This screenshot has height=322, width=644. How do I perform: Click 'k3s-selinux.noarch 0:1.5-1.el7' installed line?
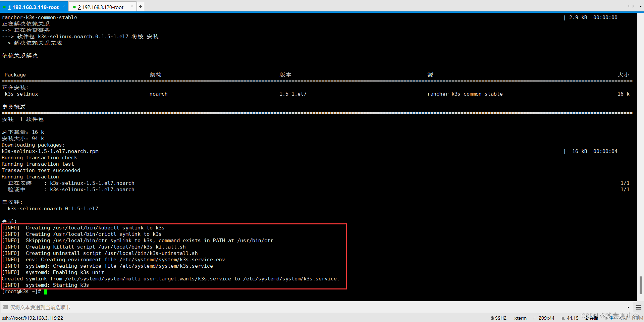point(53,209)
